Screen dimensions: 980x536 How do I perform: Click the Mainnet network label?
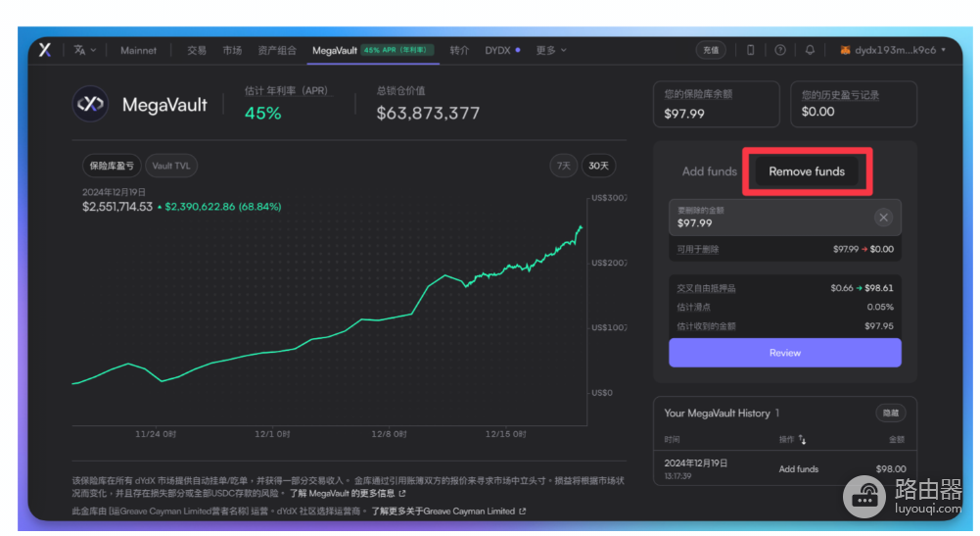click(138, 50)
